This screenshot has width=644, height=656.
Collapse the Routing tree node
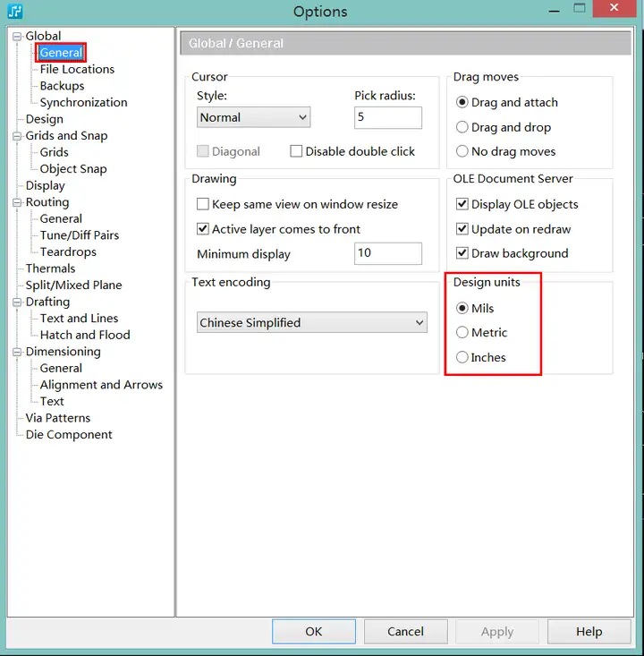point(17,202)
